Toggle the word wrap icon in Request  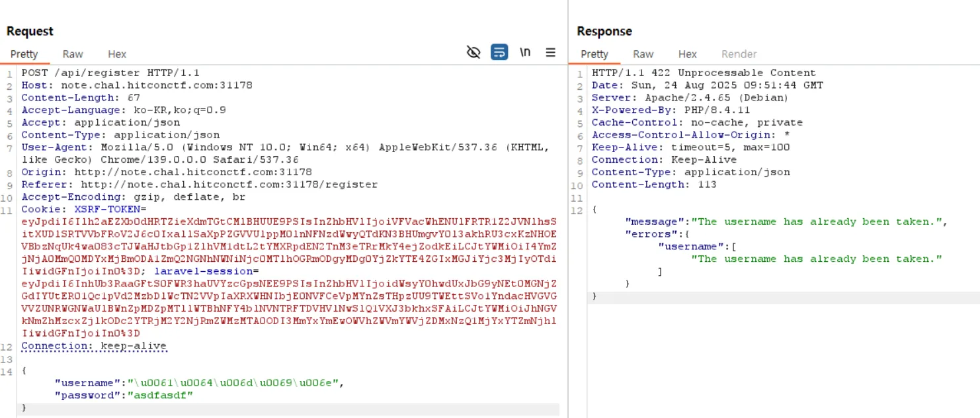pos(499,52)
